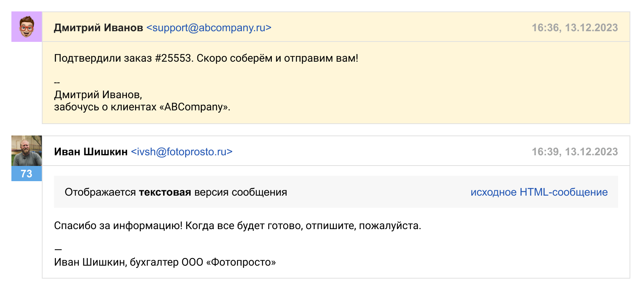Click signature line 'Дмитрий Иванов,' in first message
Screen dimensions: 644x290
point(98,94)
